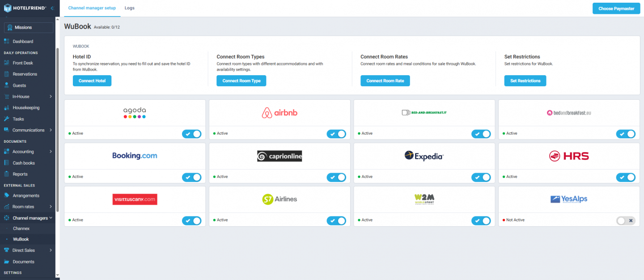
Task: Click the Direct Sales icon
Action: 7,250
